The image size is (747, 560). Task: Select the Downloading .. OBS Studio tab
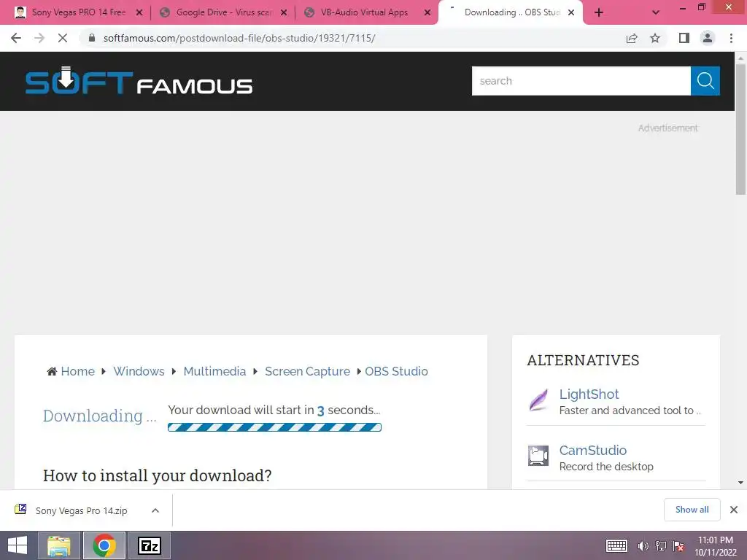(x=512, y=12)
